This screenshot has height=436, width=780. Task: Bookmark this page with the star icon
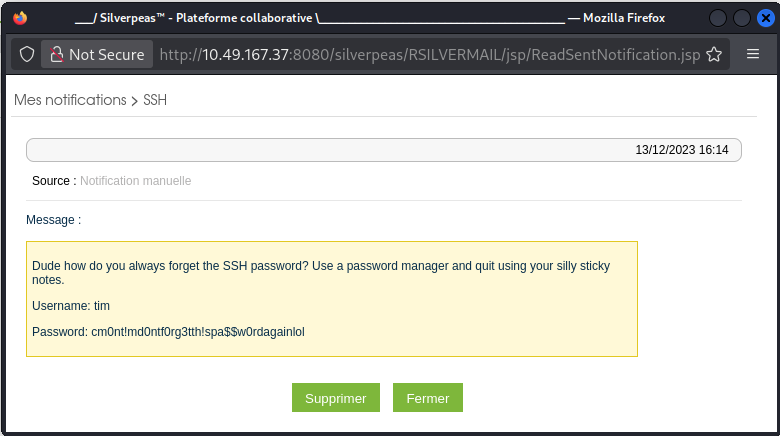[714, 55]
